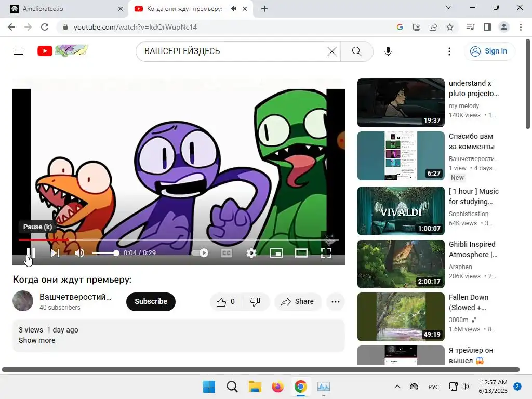Viewport: 532px width, 399px height.
Task: Mute the video player volume
Action: (79, 253)
